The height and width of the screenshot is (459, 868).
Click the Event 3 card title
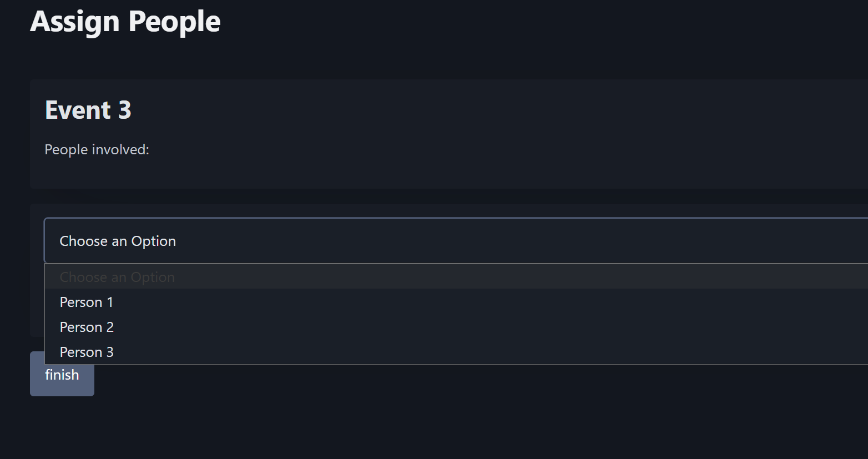(x=88, y=110)
